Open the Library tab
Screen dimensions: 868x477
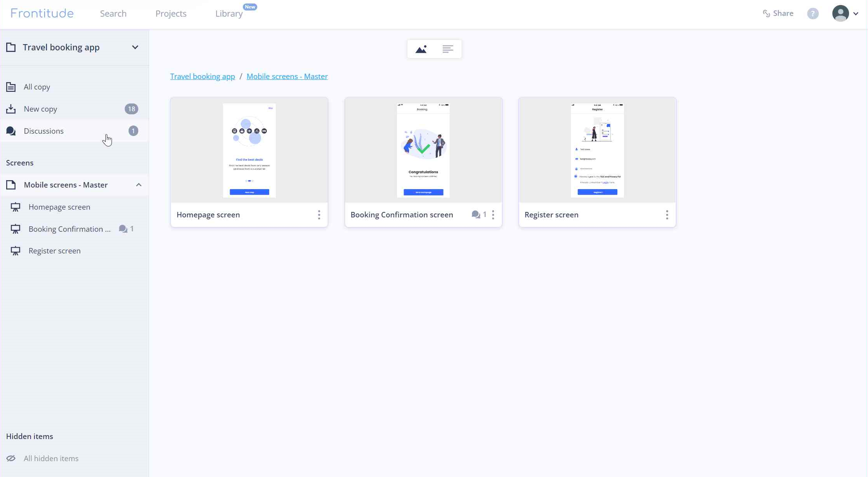(229, 14)
